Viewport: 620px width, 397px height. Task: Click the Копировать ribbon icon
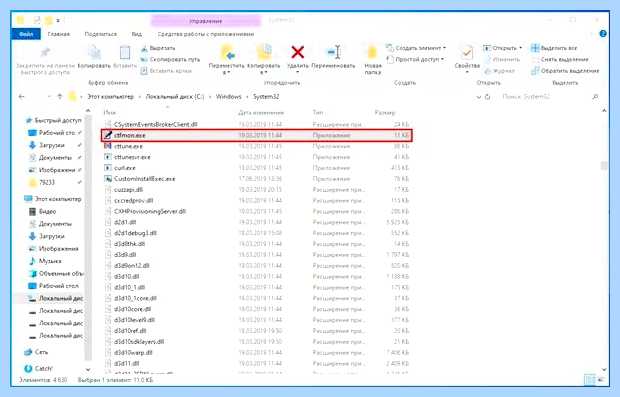click(94, 53)
